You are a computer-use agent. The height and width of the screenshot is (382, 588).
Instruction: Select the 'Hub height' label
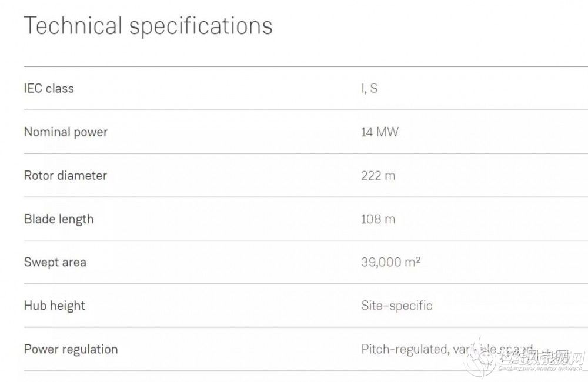(55, 306)
